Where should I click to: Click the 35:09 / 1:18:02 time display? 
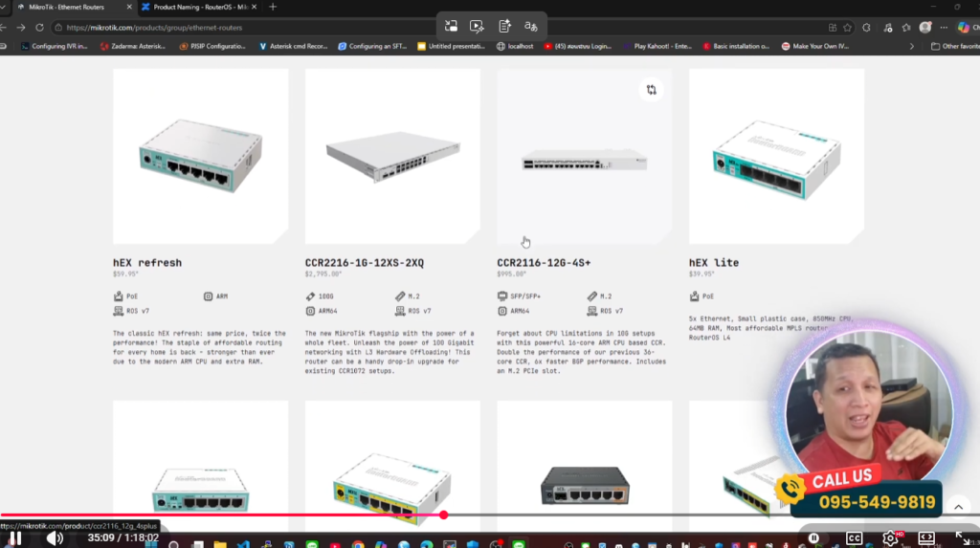123,538
